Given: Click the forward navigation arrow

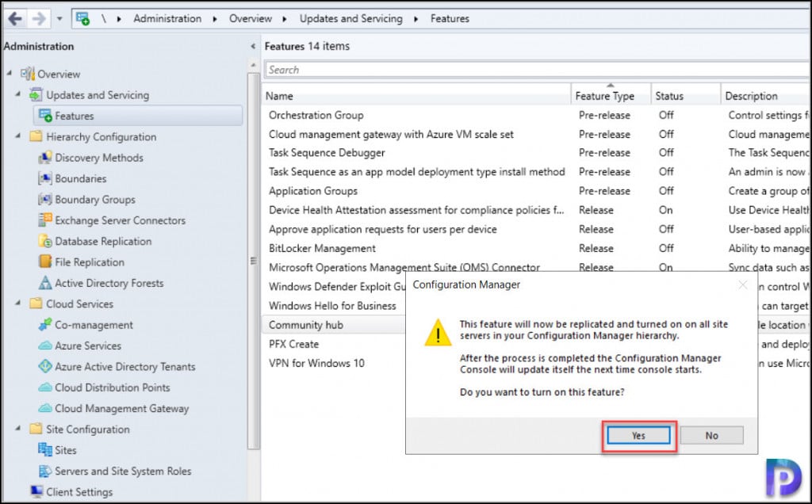Looking at the screenshot, I should point(38,19).
